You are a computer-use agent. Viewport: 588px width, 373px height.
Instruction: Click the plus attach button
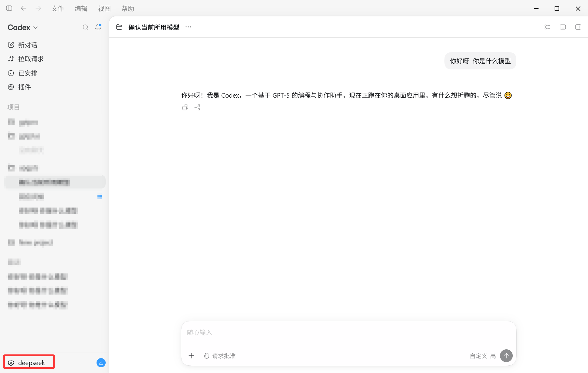191,356
